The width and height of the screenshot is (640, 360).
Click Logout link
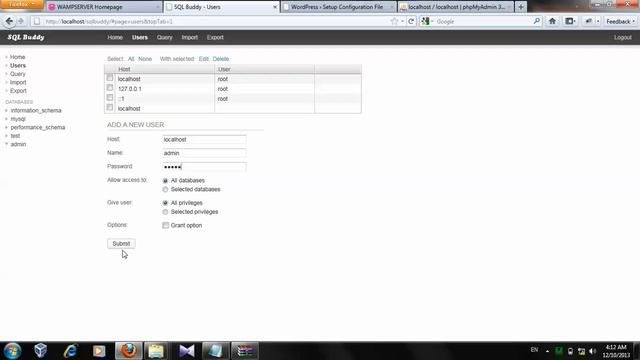(623, 37)
